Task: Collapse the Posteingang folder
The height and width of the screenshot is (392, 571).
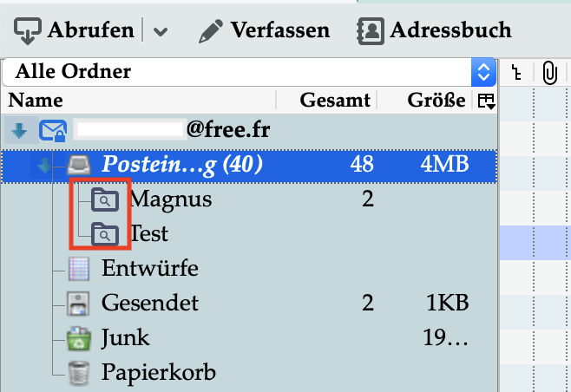Action: tap(44, 164)
